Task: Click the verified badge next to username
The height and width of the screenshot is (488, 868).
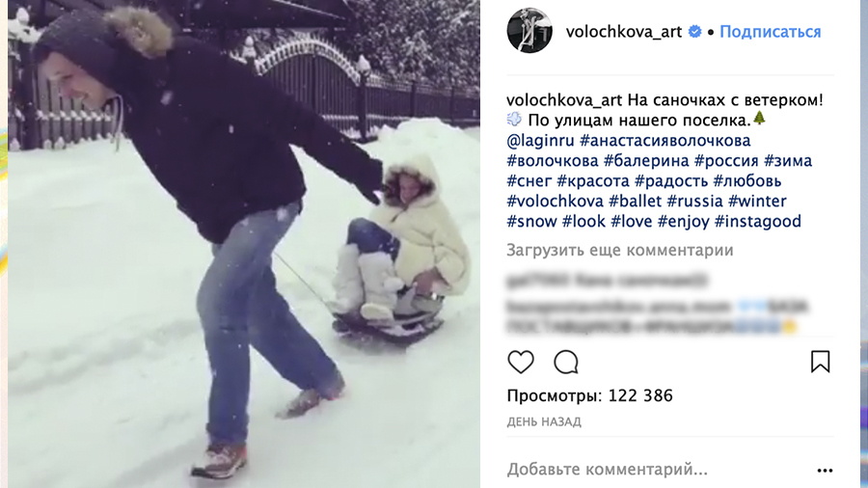Action: (x=694, y=32)
